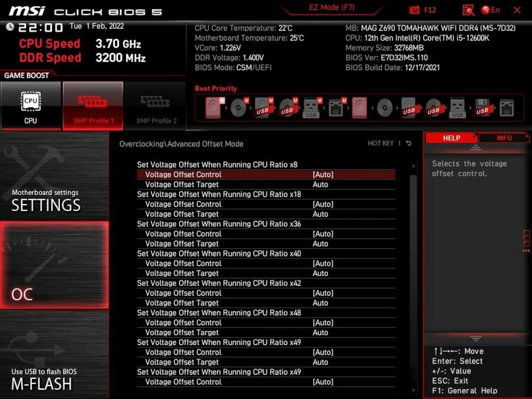
Task: Go back using the return arrow icon
Action: click(409, 143)
